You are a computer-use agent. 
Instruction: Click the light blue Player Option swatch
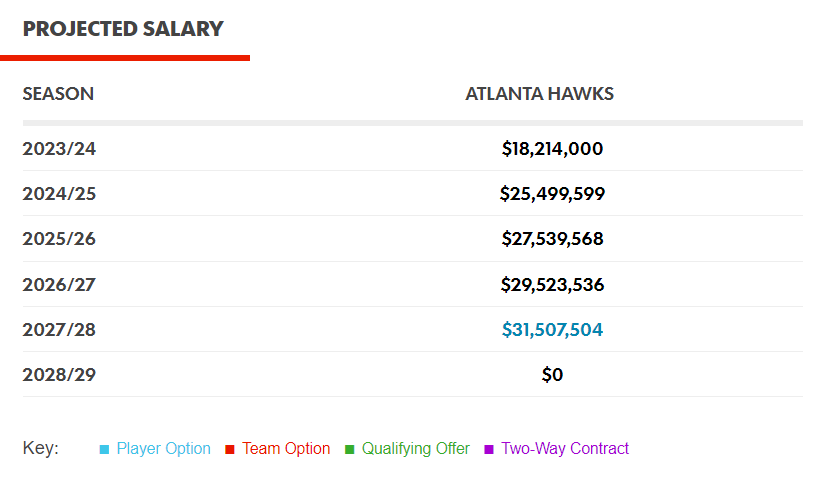coord(104,450)
